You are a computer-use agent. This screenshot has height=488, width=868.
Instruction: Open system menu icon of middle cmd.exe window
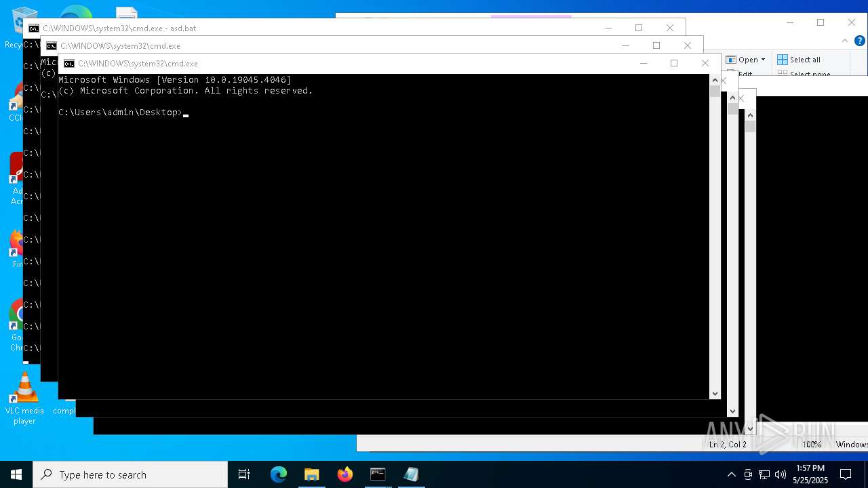52,46
